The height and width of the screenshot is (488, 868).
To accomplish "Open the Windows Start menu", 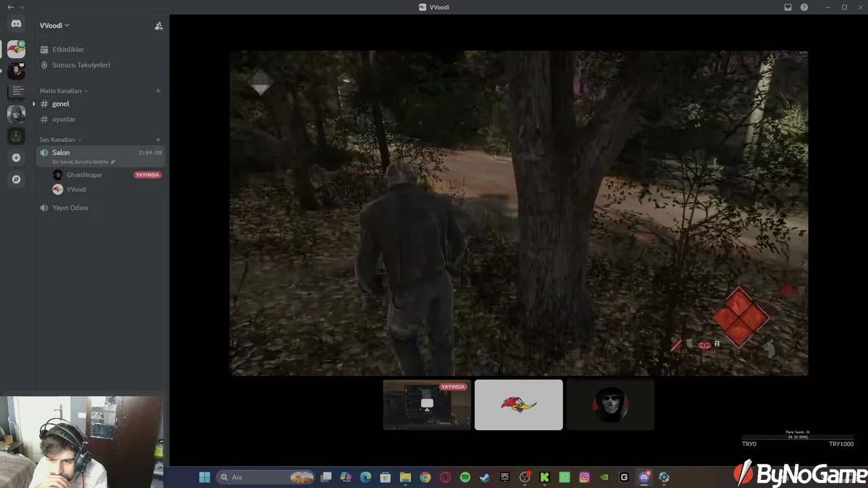I will (204, 477).
